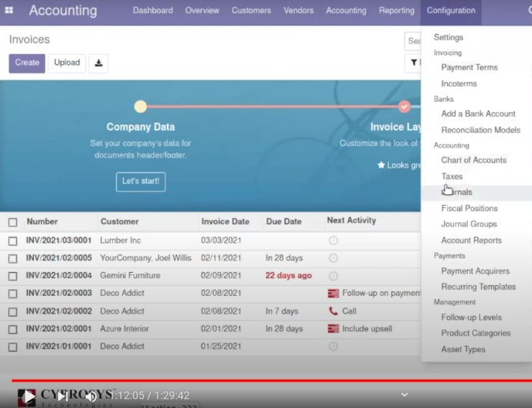This screenshot has height=408, width=532.
Task: Select checkbox for INV/2021/02/0004
Action: [13, 276]
